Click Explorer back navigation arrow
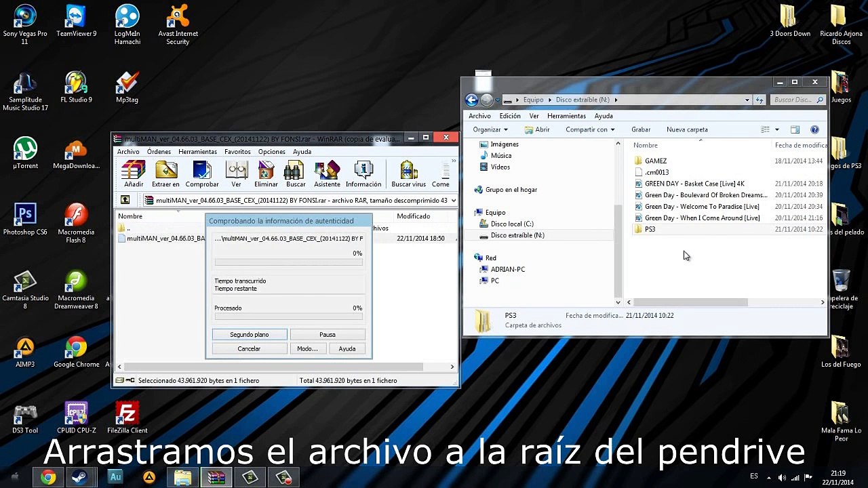 click(471, 100)
